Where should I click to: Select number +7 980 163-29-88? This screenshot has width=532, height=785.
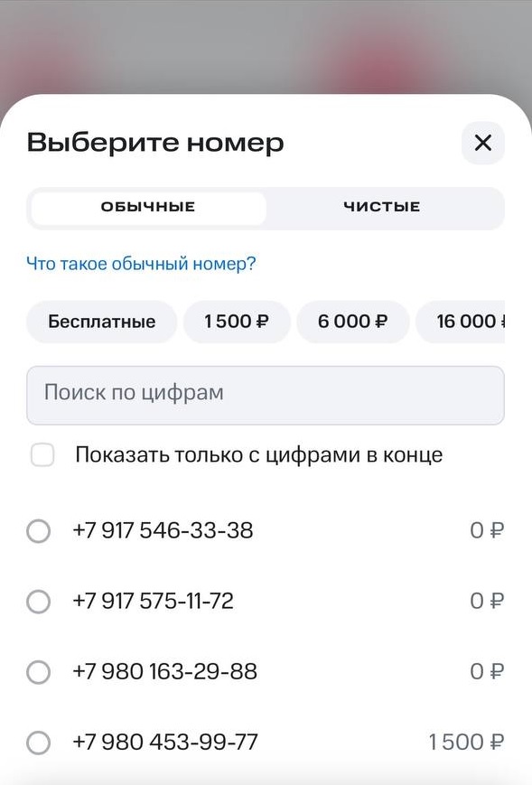[x=164, y=672]
